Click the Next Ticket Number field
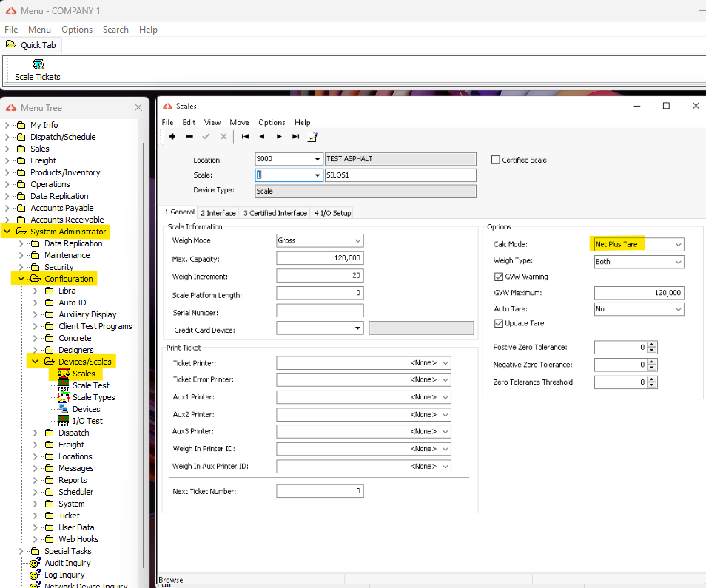The height and width of the screenshot is (588, 706). point(320,491)
